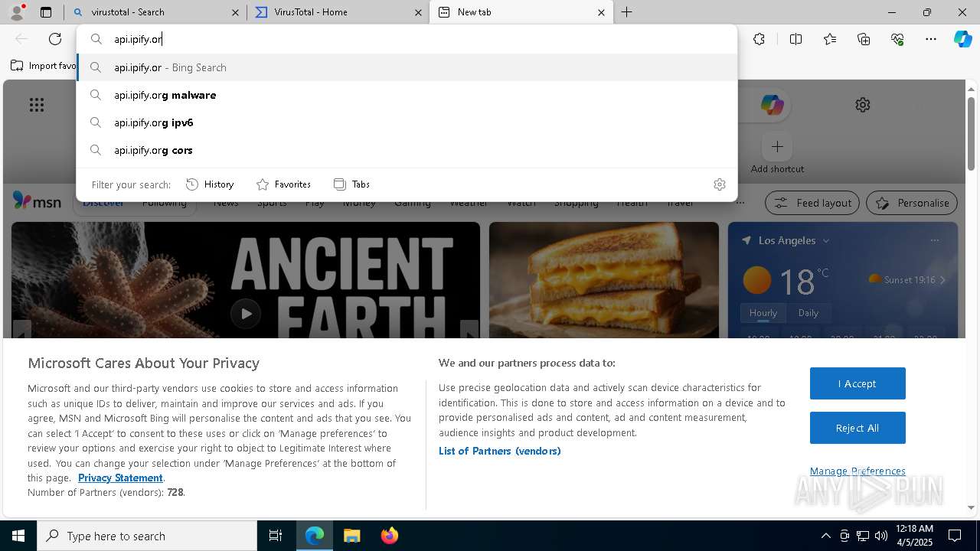The width and height of the screenshot is (980, 551).
Task: Show hidden system tray icons
Action: click(x=825, y=536)
